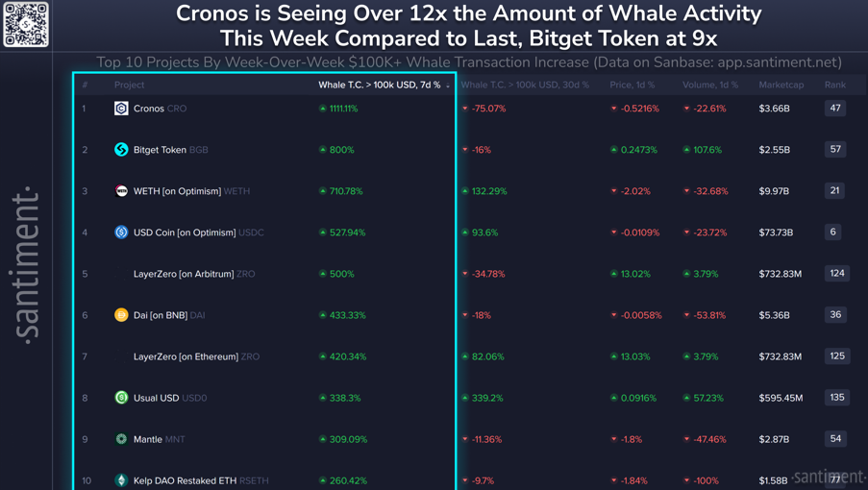
Task: Toggle sort arrow on Whale T.C. 7d column
Action: click(448, 86)
